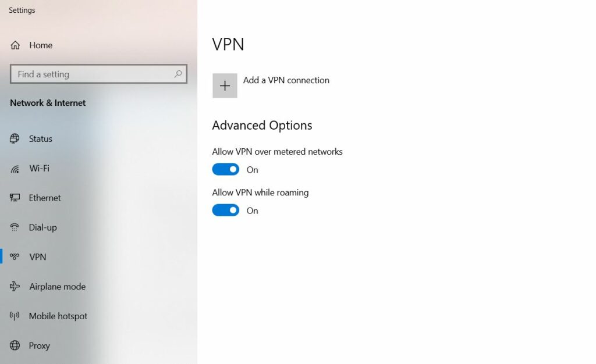Switch to the Ethernet settings page
The width and height of the screenshot is (596, 364).
tap(45, 198)
